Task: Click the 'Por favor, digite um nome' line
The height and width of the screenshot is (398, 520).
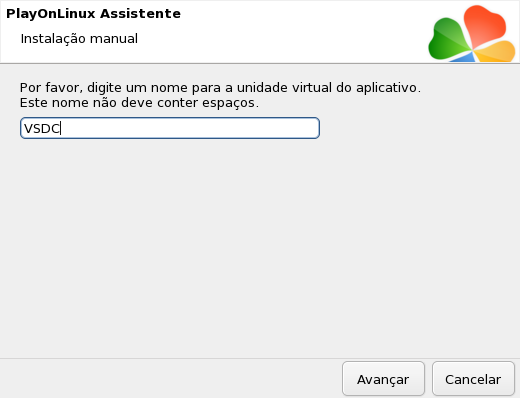Action: [220, 88]
